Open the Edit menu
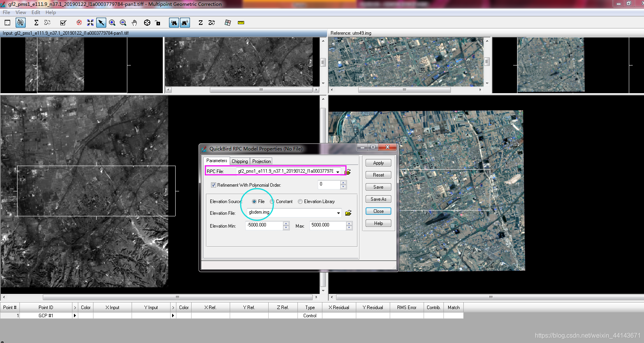644x343 pixels. pyautogui.click(x=36, y=12)
